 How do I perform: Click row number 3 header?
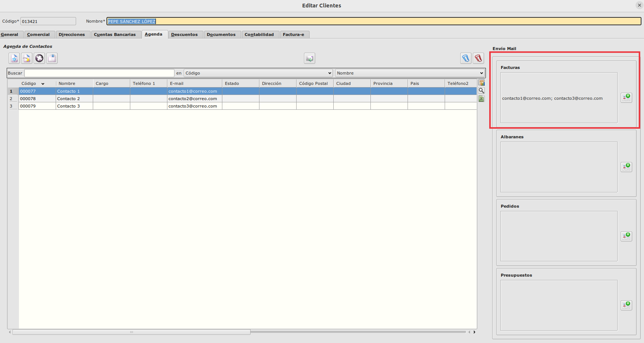[13, 106]
